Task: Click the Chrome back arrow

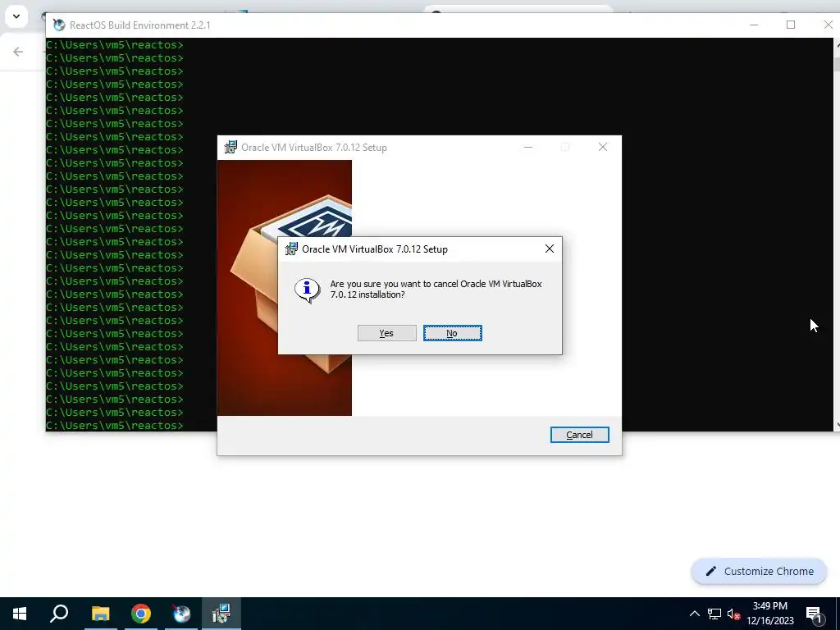Action: 18,52
